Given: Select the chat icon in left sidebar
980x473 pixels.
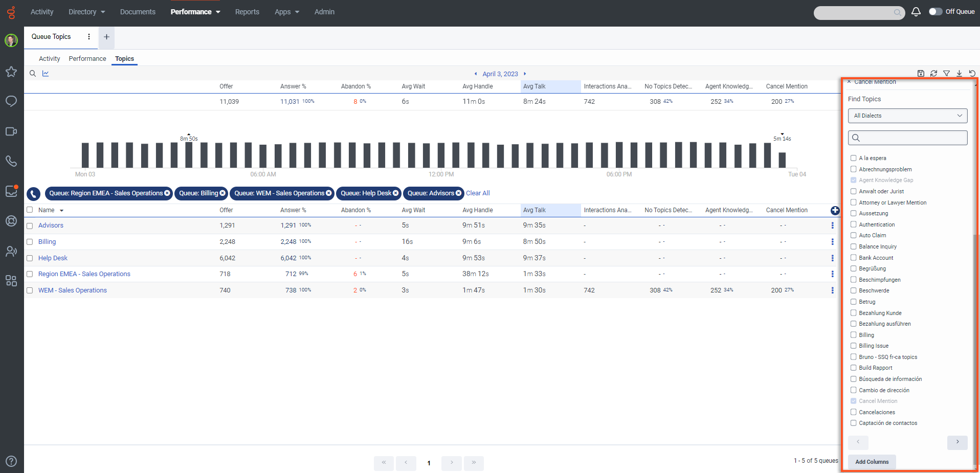Looking at the screenshot, I should (x=11, y=101).
